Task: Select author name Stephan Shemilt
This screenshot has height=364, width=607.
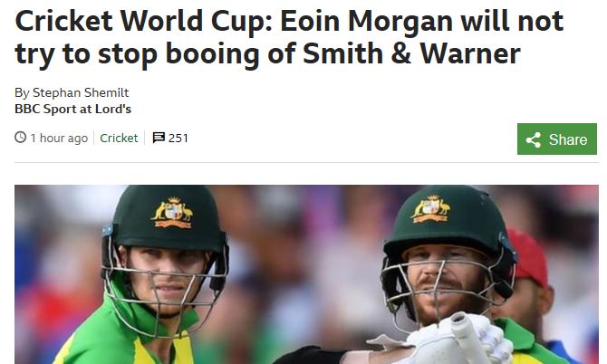Action: tap(81, 93)
